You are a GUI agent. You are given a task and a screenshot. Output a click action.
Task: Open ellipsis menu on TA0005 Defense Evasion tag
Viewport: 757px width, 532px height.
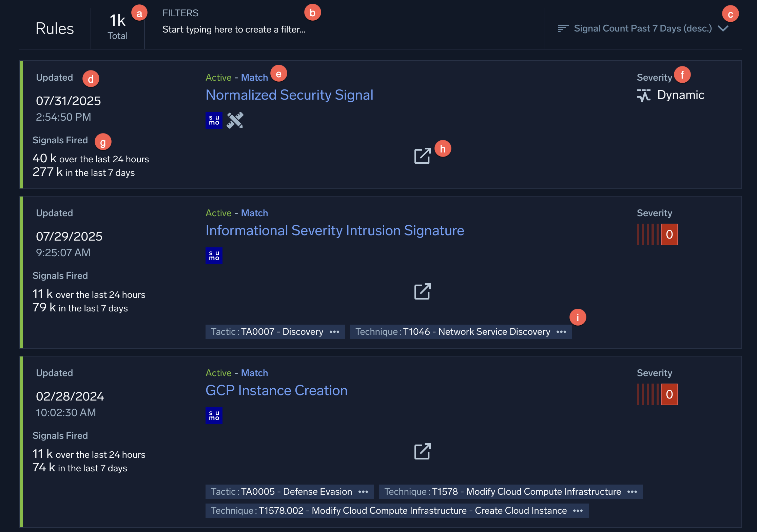tap(363, 492)
